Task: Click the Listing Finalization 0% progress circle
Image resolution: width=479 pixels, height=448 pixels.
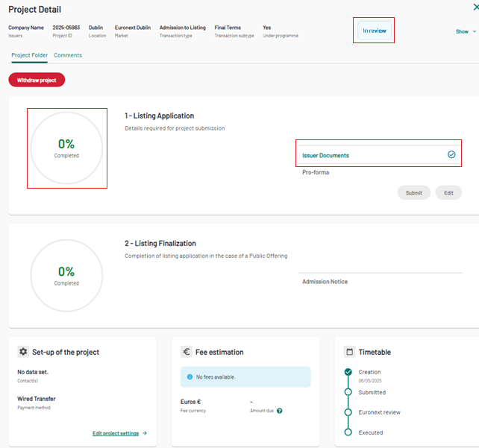Action: 66,275
